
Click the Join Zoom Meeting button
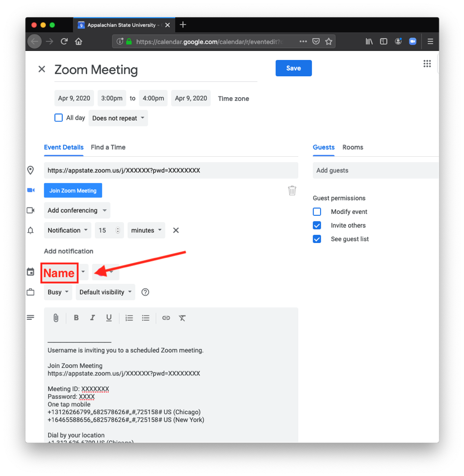73,190
